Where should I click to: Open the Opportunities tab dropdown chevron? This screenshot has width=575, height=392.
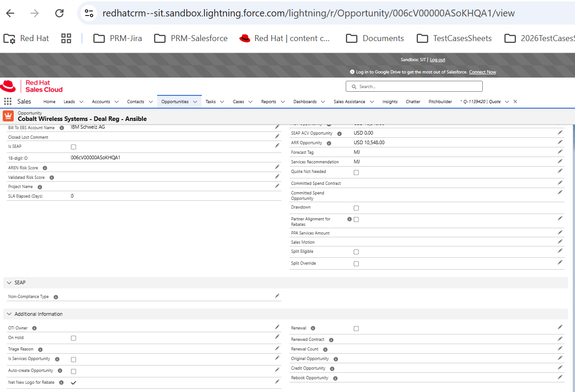[x=195, y=102]
